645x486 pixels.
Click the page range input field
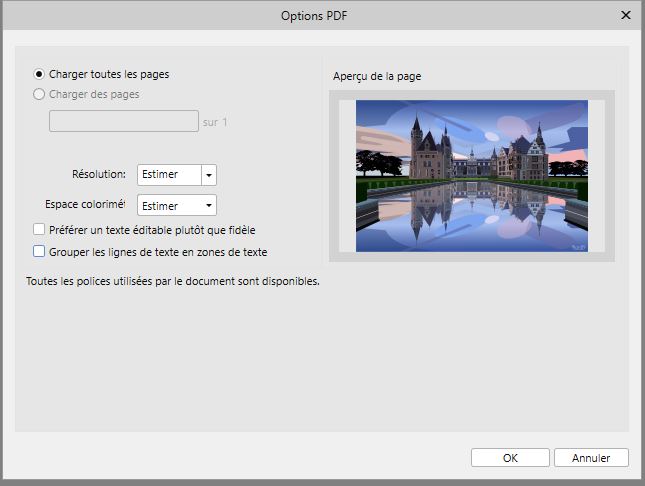124,121
